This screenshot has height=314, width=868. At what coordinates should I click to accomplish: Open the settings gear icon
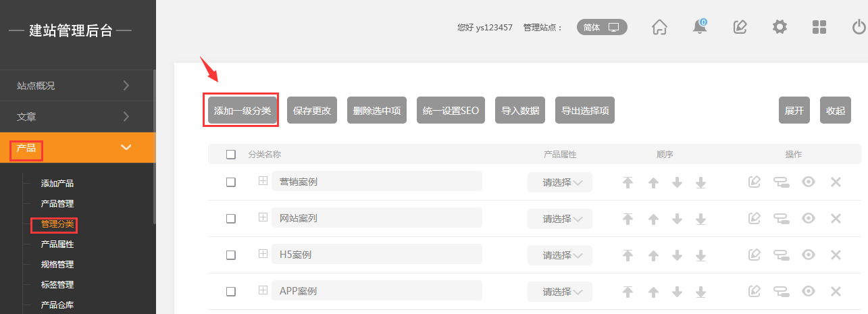pos(780,27)
